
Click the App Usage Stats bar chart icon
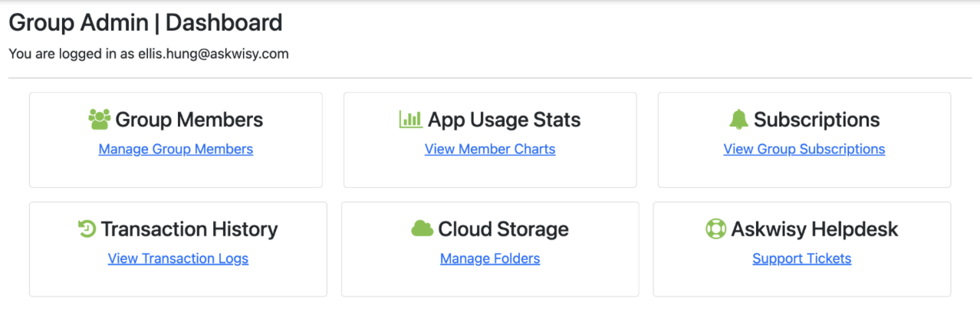(x=411, y=120)
